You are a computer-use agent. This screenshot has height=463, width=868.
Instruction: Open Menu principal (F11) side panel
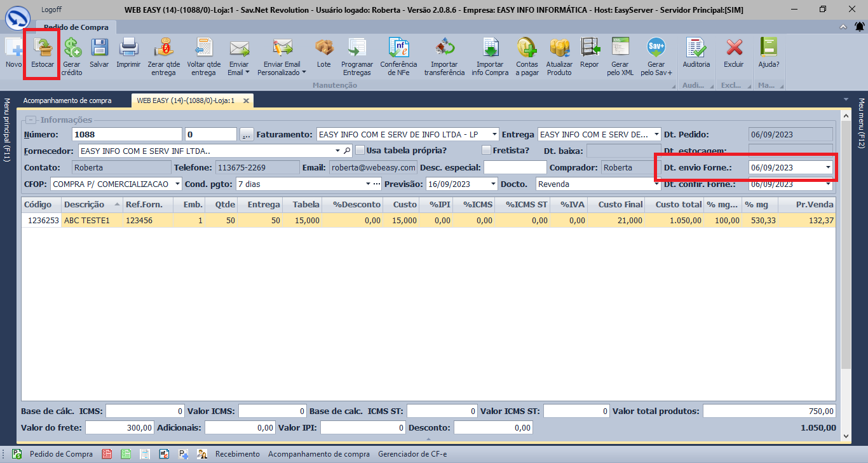[7, 130]
